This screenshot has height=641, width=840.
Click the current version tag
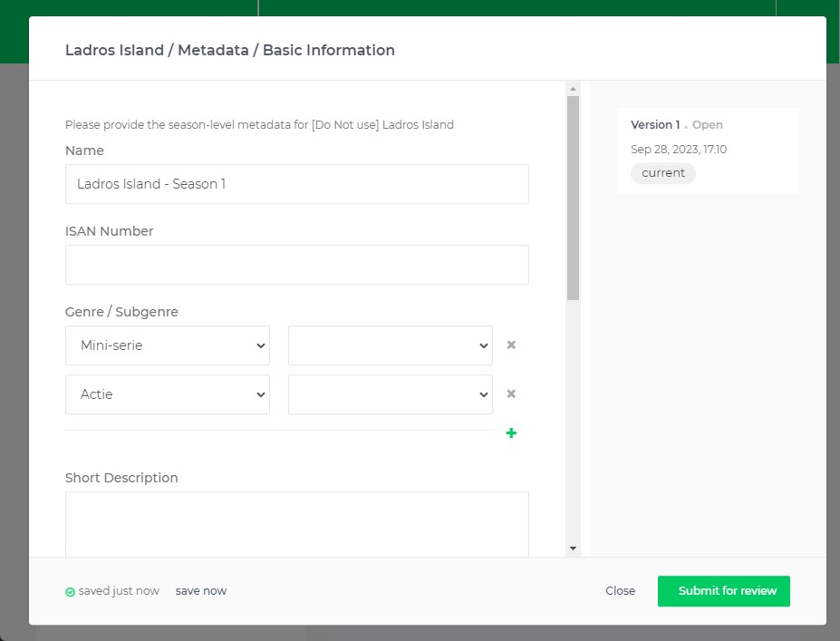pyautogui.click(x=662, y=173)
